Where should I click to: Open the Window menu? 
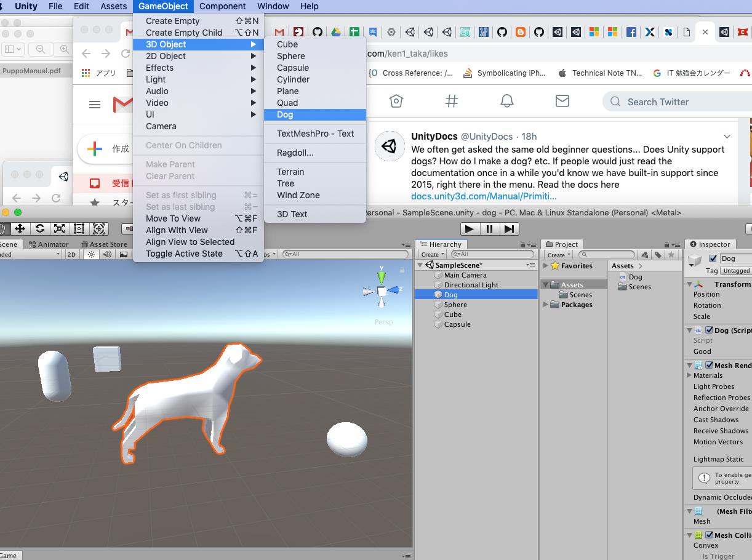point(273,6)
